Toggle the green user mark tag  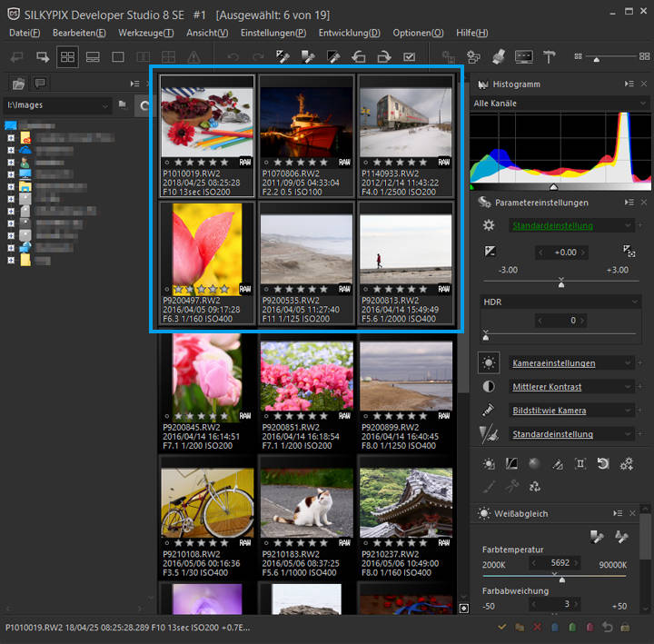coord(572,627)
